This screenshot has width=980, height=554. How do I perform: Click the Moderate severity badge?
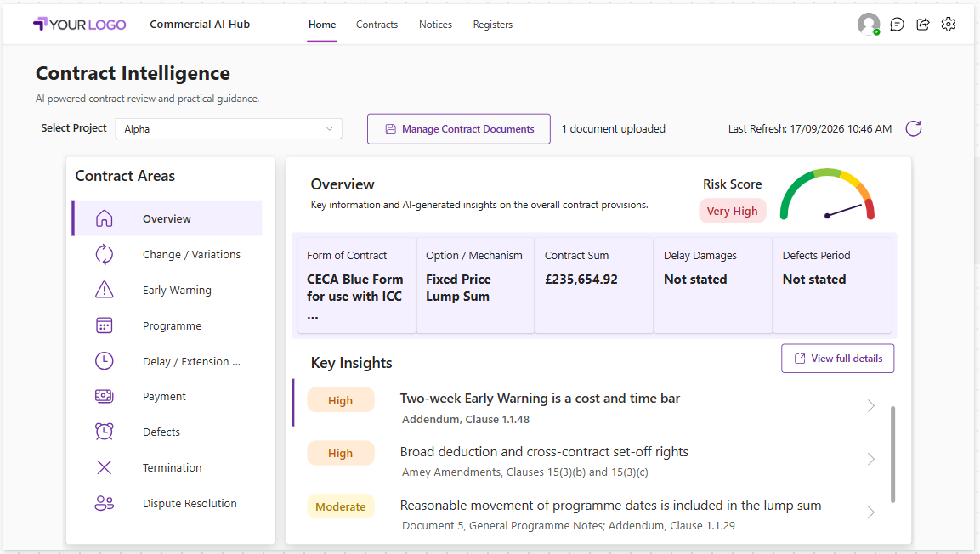341,506
